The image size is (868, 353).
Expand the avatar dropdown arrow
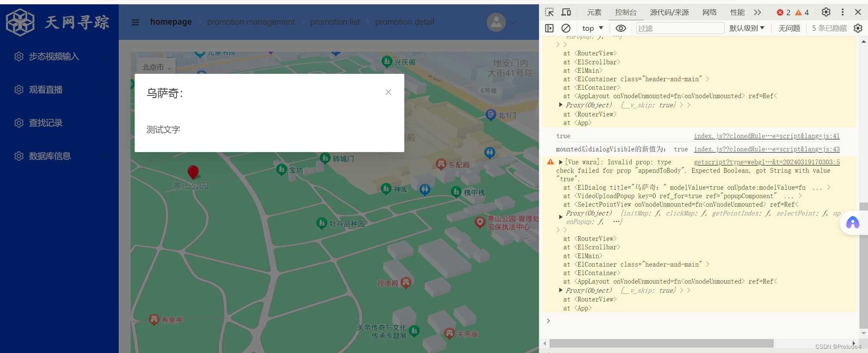point(513,22)
